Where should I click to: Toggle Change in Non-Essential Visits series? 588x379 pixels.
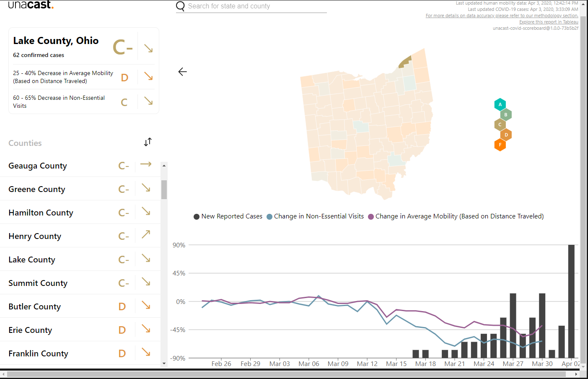315,216
